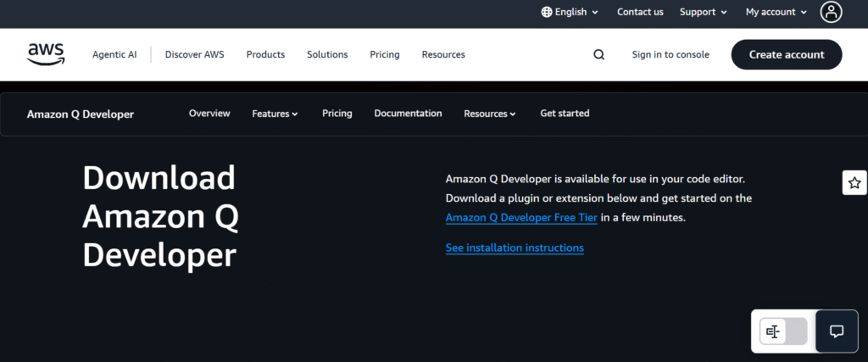Viewport: 868px width, 362px height.
Task: Click the globe language icon
Action: coord(547,12)
